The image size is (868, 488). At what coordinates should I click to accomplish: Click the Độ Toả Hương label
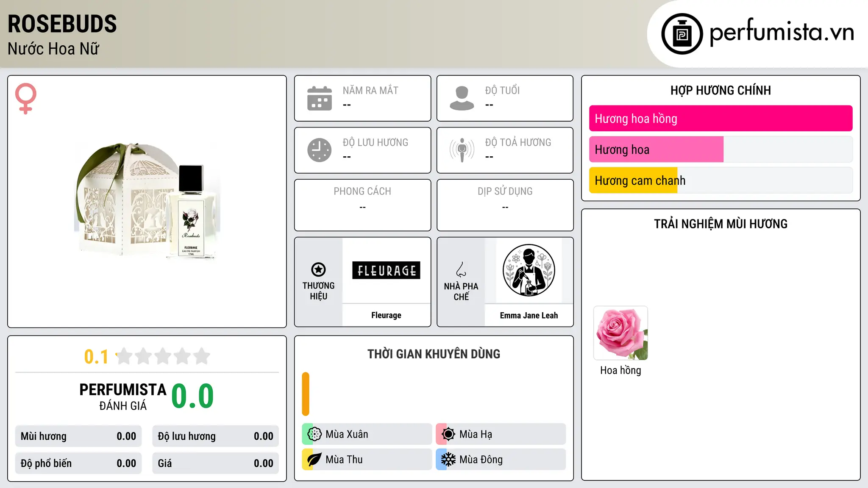point(518,142)
